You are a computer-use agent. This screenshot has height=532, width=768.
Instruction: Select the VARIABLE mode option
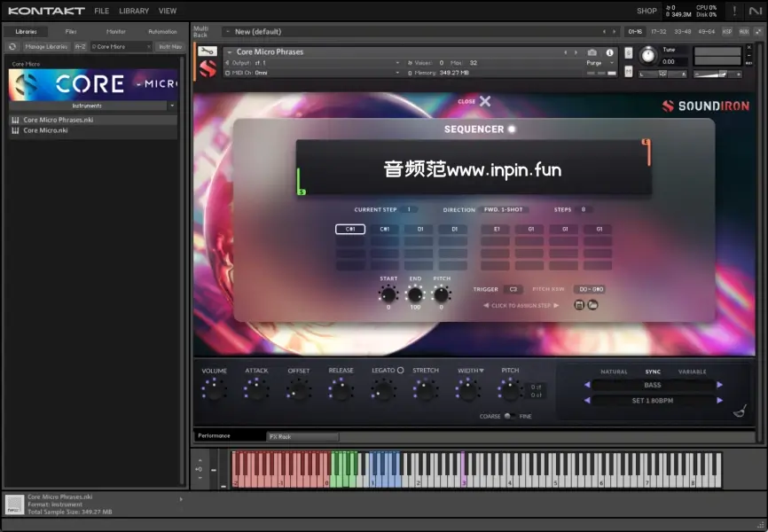click(x=693, y=372)
